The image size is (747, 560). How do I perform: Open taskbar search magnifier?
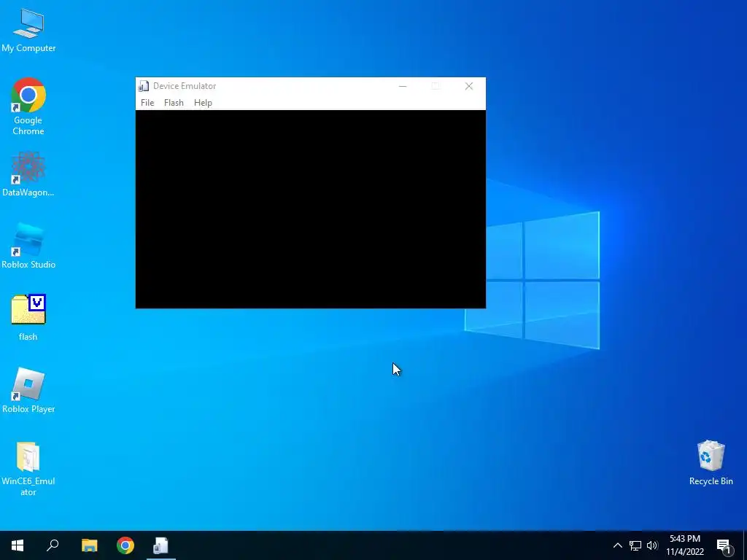click(x=53, y=545)
